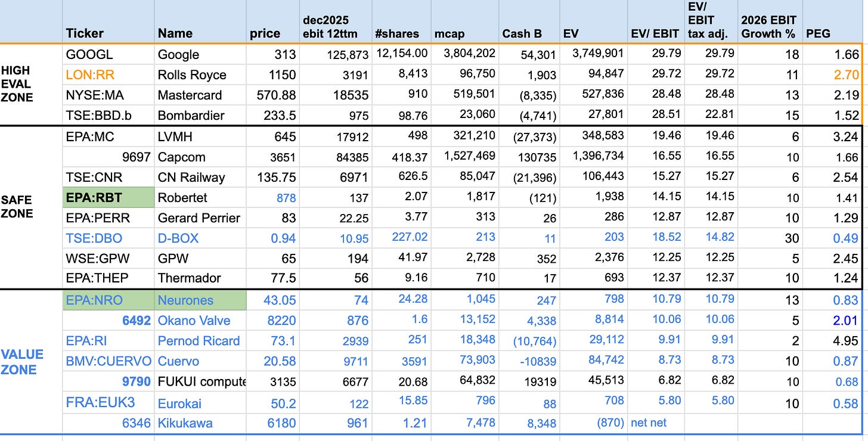The height and width of the screenshot is (441, 868).
Task: Click the HIGH EVAL ZONE label
Action: tap(17, 85)
